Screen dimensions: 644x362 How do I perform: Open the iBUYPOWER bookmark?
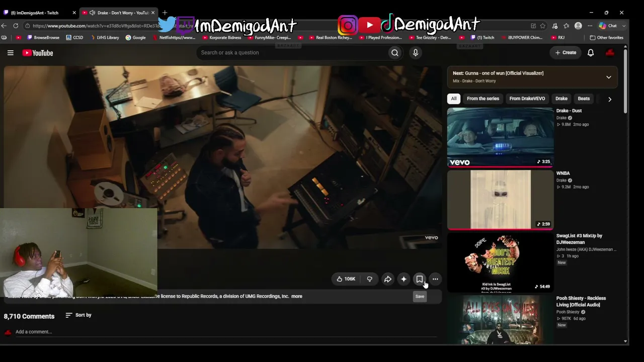coord(522,38)
